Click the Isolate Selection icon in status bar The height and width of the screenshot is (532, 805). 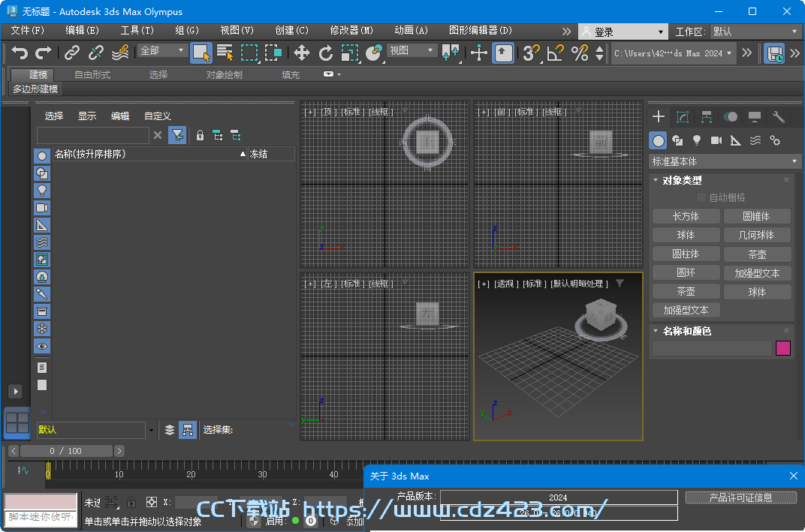[x=111, y=502]
